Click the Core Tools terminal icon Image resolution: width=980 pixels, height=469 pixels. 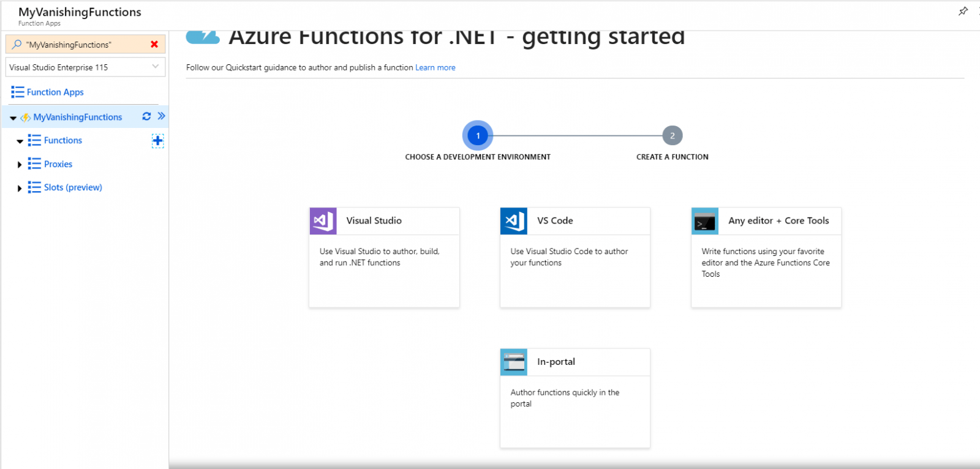pyautogui.click(x=705, y=221)
